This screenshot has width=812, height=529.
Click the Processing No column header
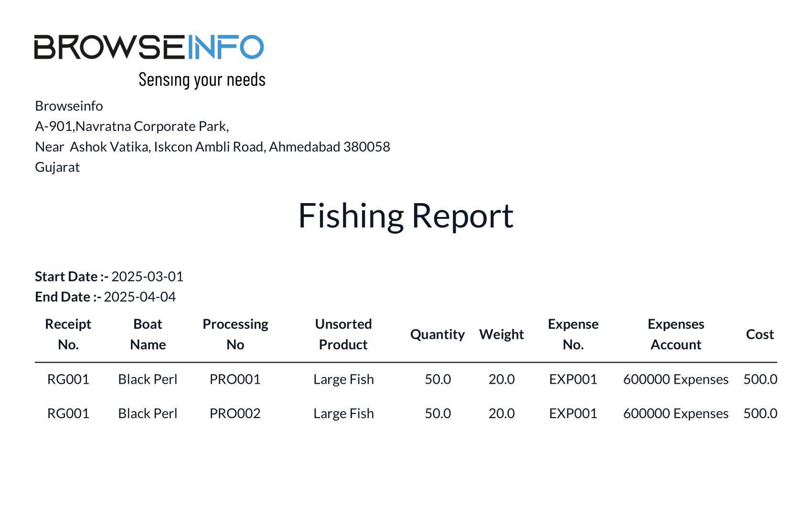point(235,334)
